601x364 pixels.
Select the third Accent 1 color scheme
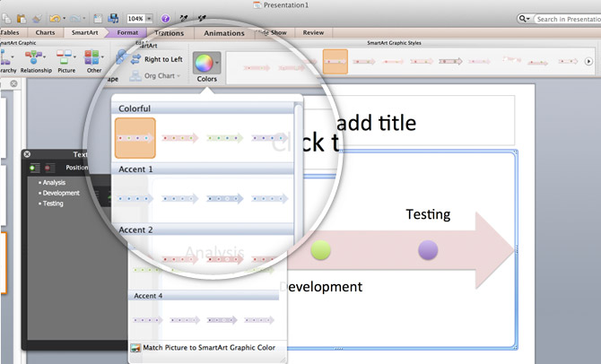click(225, 198)
